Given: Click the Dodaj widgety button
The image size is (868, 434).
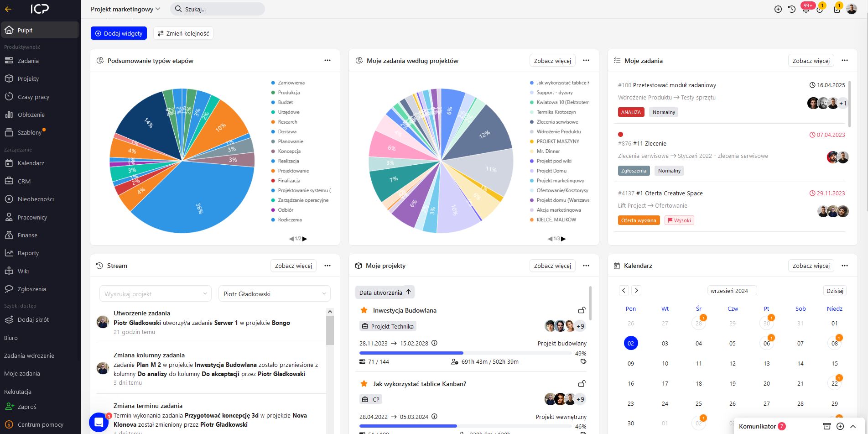Looking at the screenshot, I should click(119, 33).
